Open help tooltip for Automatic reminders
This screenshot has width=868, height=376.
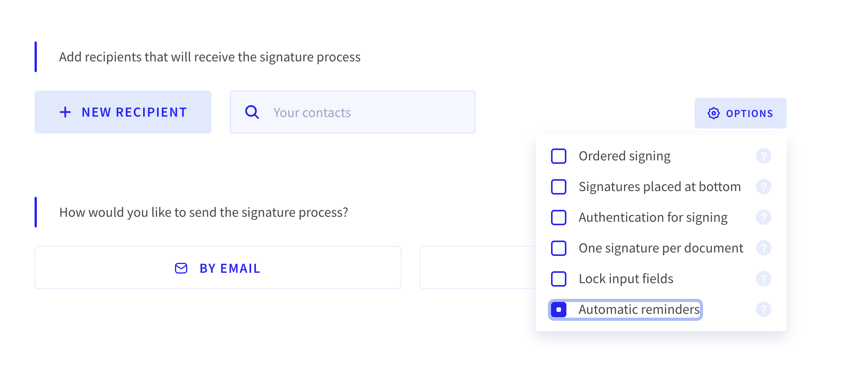point(763,310)
